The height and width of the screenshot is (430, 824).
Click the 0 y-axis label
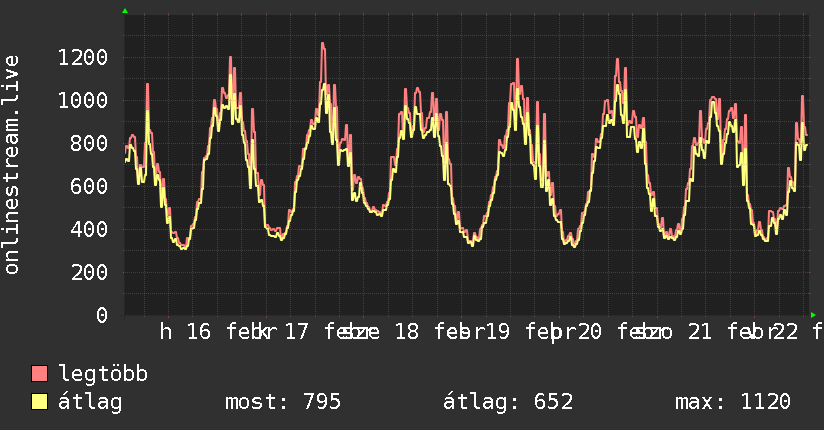point(101,315)
